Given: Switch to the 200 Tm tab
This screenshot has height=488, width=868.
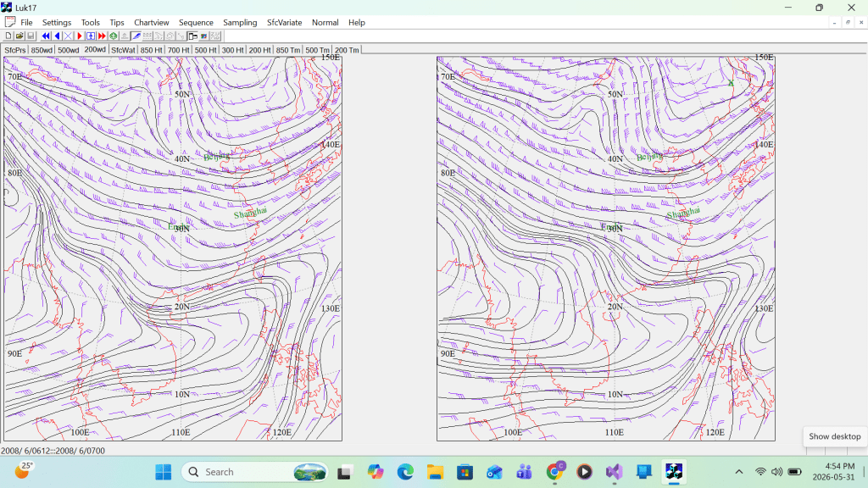Looking at the screenshot, I should [x=347, y=50].
